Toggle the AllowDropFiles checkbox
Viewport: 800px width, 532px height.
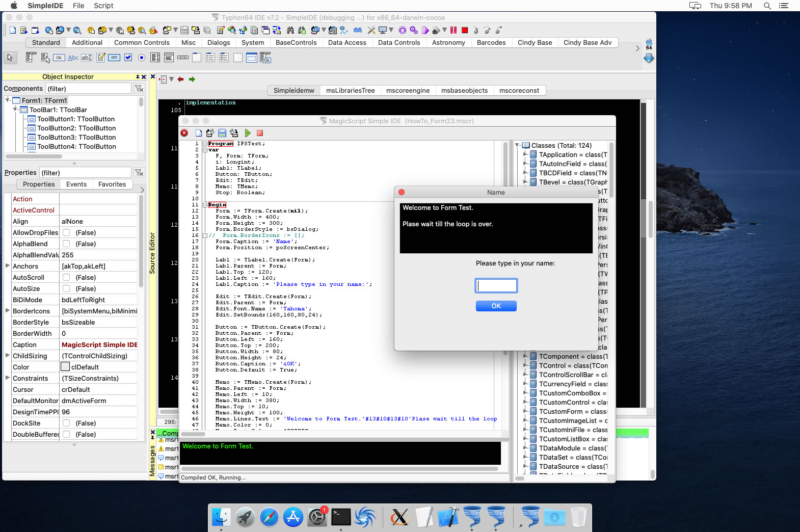click(x=66, y=232)
